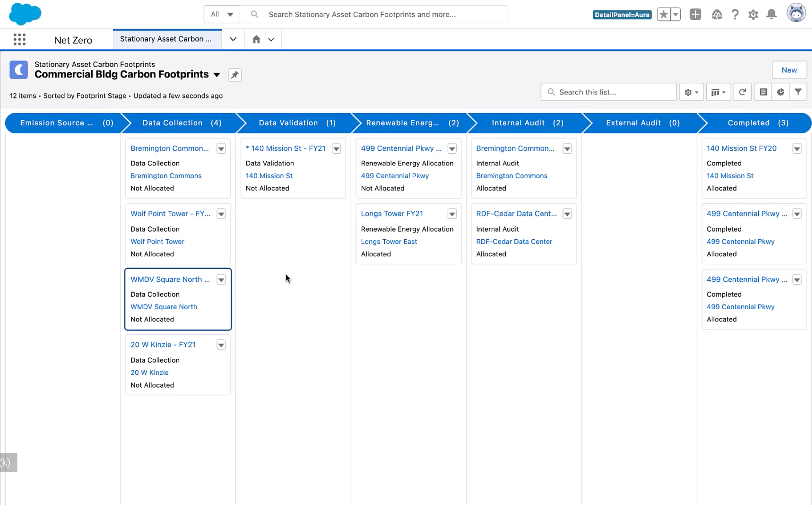Open the list view picker dropdown
Screen dimensions: 812x505
tap(217, 75)
